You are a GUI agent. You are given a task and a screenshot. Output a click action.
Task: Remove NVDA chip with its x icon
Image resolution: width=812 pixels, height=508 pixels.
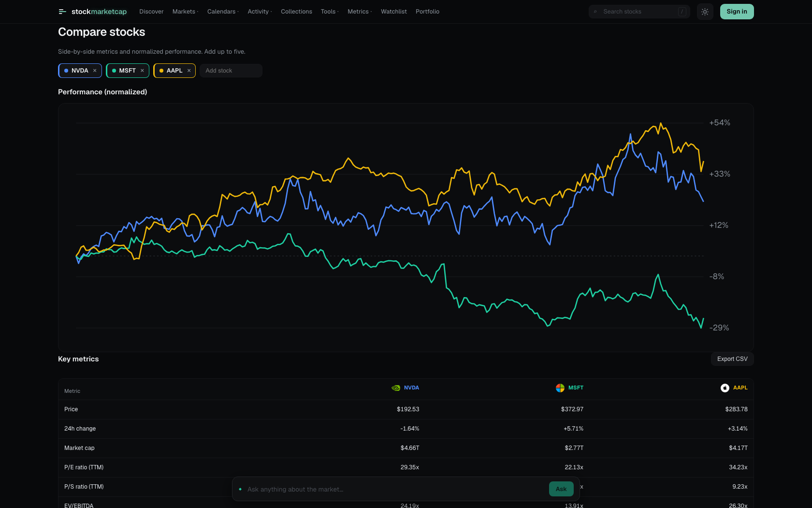(95, 71)
